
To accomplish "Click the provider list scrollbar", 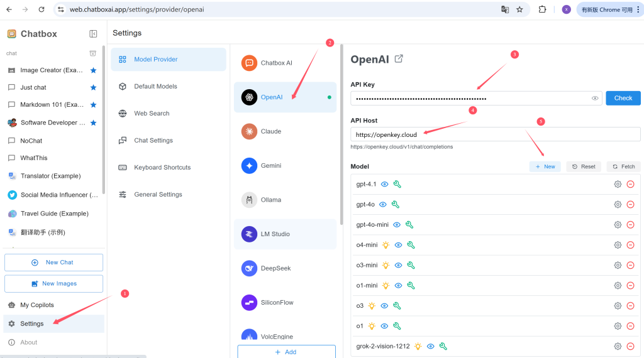I will 341,134.
